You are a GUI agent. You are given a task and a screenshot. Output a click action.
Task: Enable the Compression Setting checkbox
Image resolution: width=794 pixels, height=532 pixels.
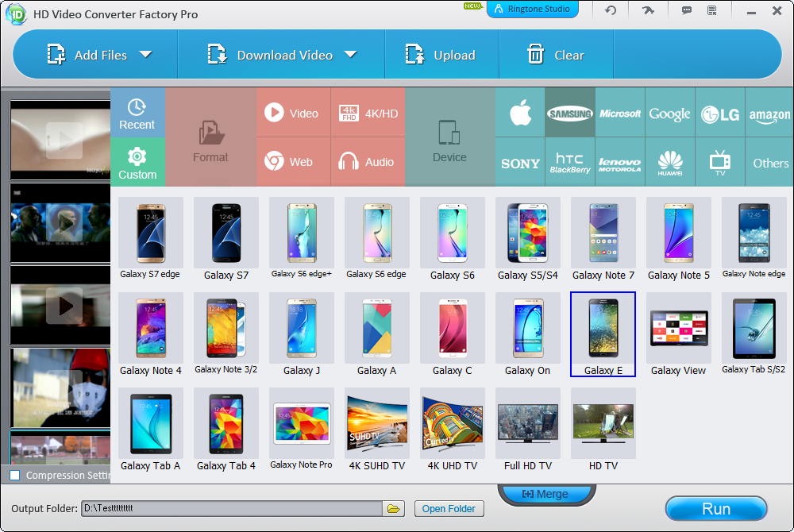click(15, 476)
